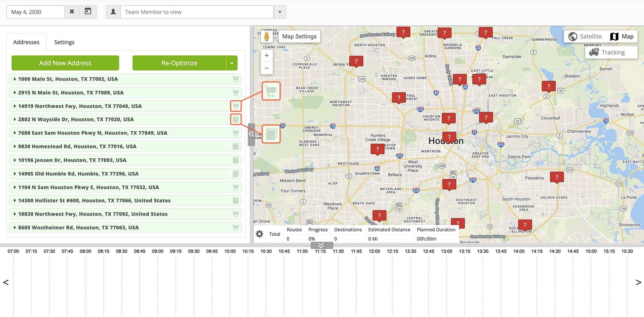The image size is (644, 317).
Task: Switch to the Settings tab
Action: point(64,42)
